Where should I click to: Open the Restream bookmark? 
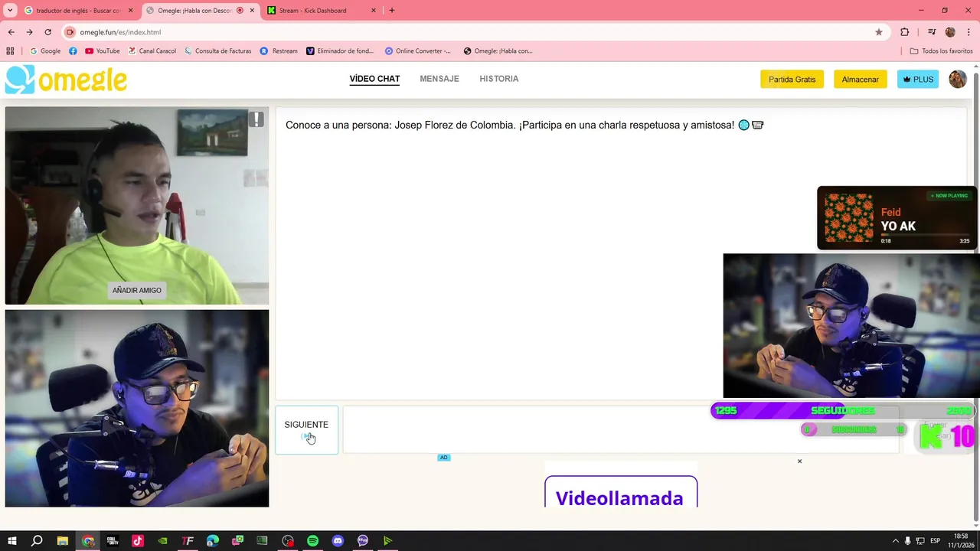279,51
